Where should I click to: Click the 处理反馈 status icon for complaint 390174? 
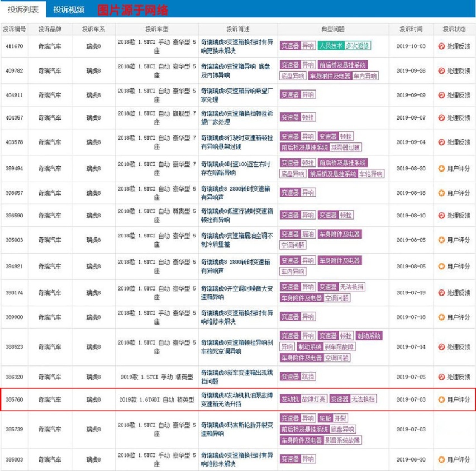441,293
